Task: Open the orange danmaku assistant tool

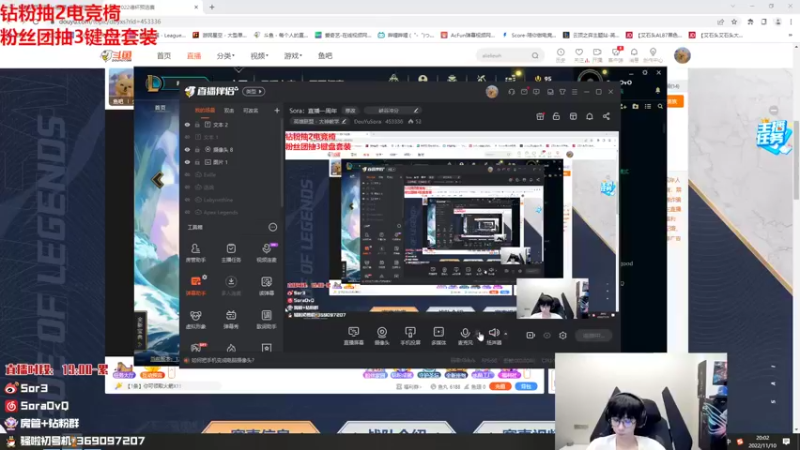Action: (196, 286)
